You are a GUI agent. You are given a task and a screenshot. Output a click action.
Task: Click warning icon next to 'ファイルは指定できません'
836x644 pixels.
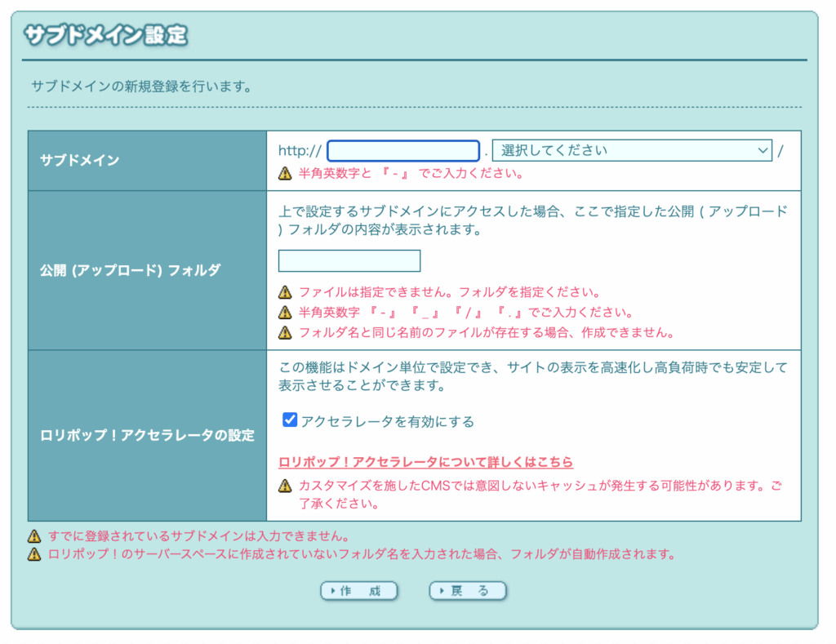coord(285,291)
